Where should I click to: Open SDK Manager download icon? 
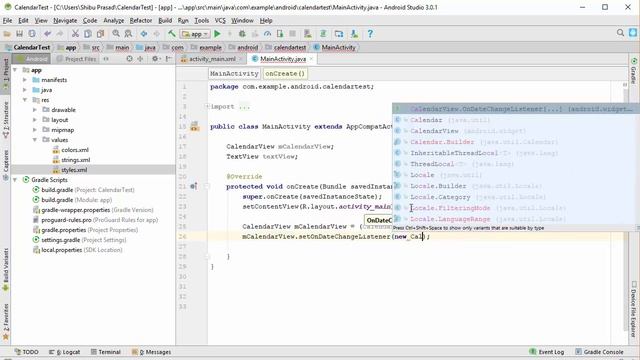pyautogui.click(x=354, y=34)
